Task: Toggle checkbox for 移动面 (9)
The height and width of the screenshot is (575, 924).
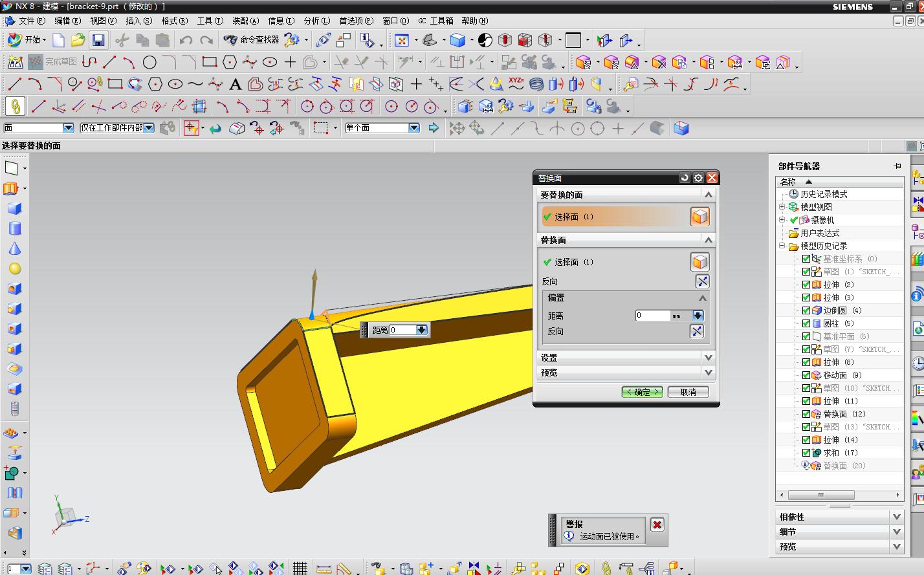Action: (x=806, y=375)
